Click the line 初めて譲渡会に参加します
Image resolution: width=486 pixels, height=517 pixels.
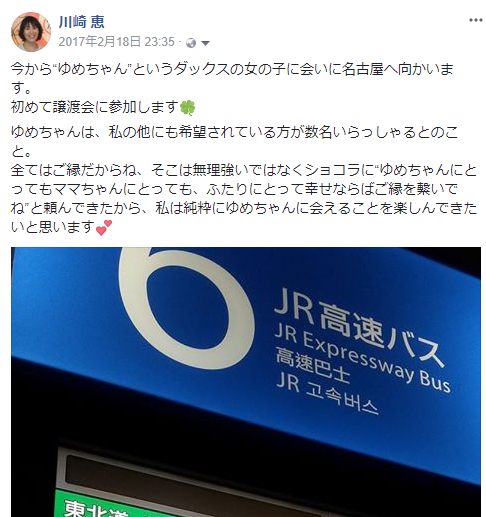pos(103,107)
